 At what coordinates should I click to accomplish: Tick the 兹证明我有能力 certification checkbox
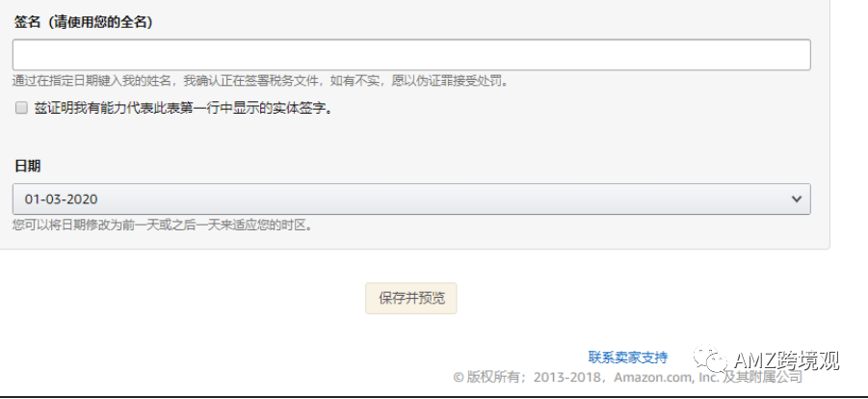pyautogui.click(x=21, y=108)
